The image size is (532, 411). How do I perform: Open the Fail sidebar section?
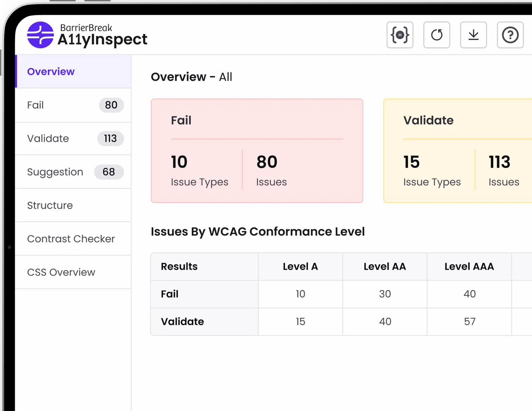point(36,105)
